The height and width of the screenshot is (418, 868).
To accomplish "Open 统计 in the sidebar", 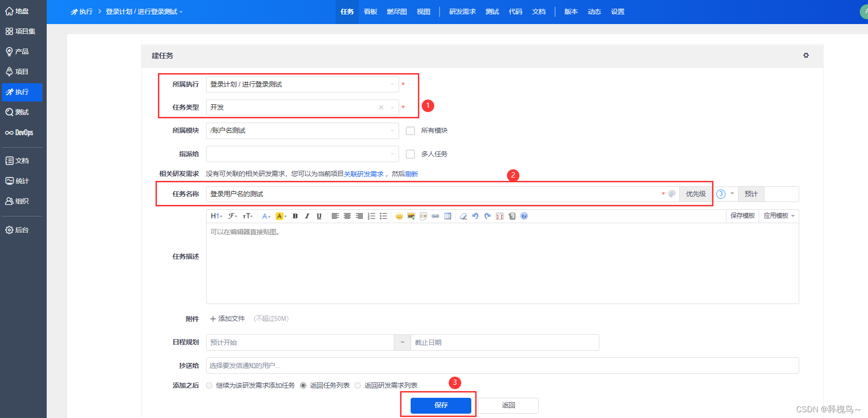I will click(x=22, y=181).
